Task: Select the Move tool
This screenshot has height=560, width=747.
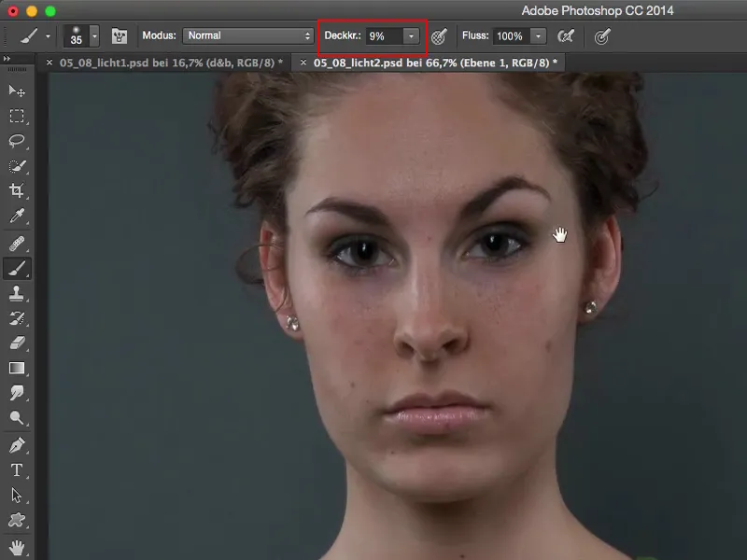Action: [17, 91]
